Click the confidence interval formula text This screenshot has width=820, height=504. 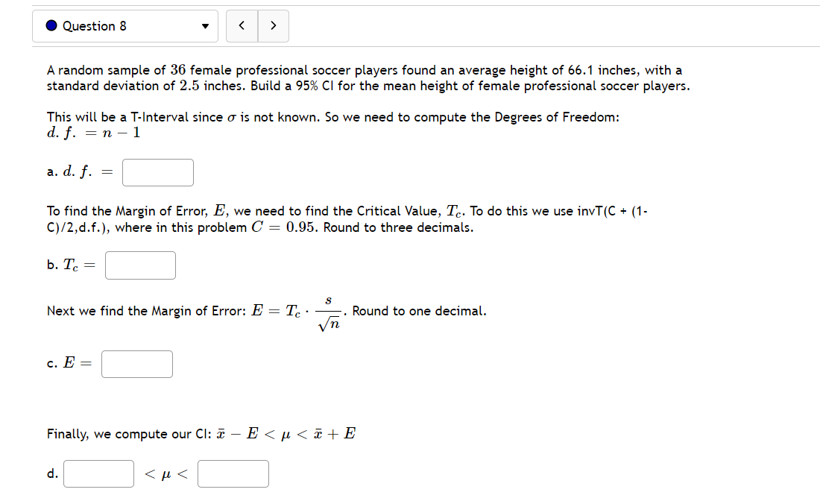coord(201,433)
